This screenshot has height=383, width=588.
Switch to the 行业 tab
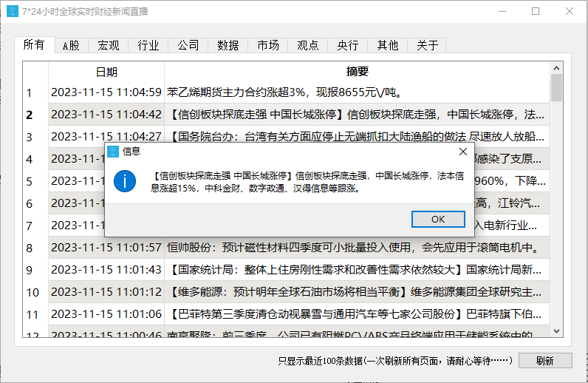(x=148, y=45)
